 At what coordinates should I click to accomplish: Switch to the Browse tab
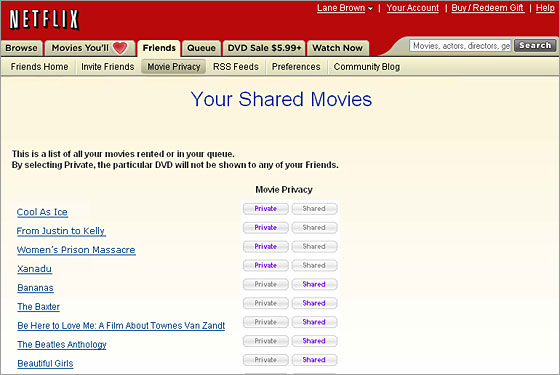click(x=21, y=48)
